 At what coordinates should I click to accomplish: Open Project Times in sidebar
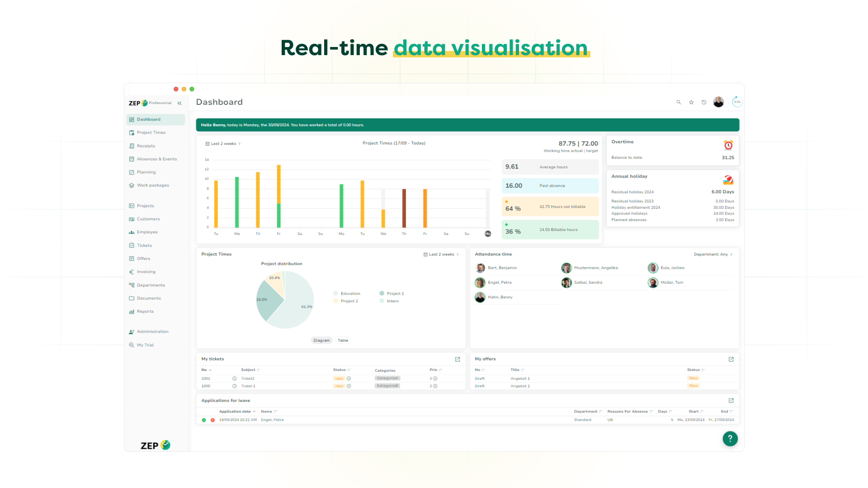pyautogui.click(x=151, y=132)
